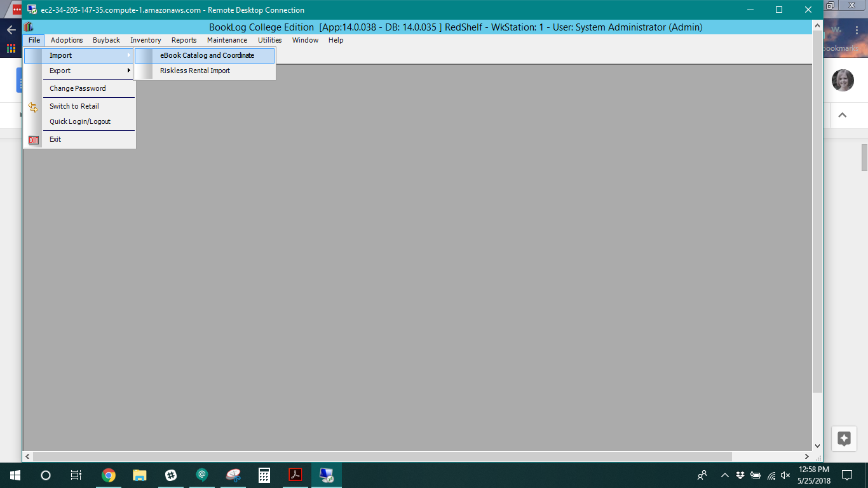Viewport: 868px width, 488px height.
Task: Click the browser back arrow
Action: [x=11, y=30]
